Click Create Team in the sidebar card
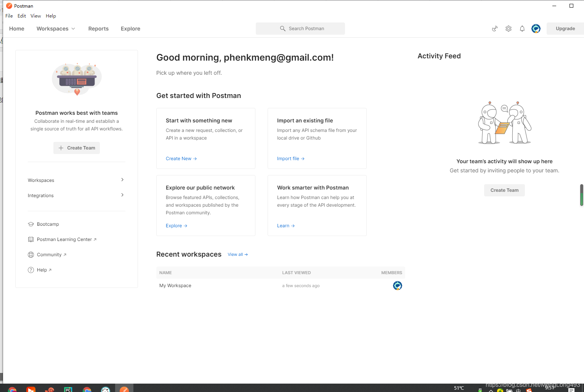 [x=77, y=148]
